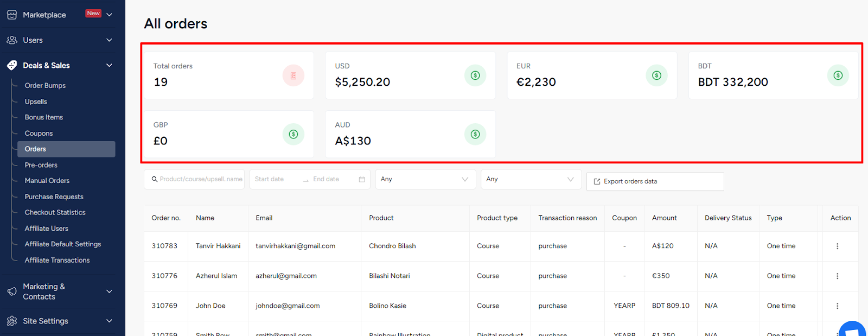Open Pre-orders in sidebar

(41, 165)
